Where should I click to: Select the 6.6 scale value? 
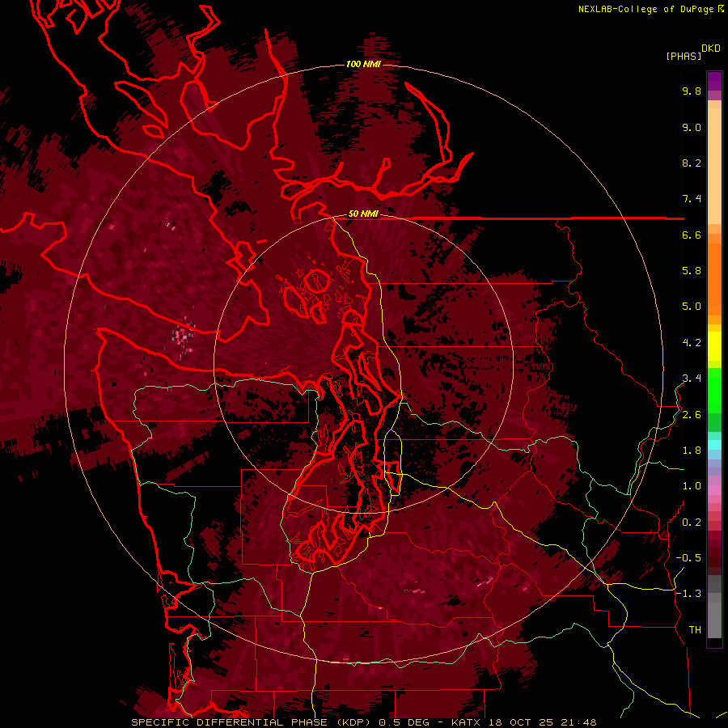coord(692,235)
